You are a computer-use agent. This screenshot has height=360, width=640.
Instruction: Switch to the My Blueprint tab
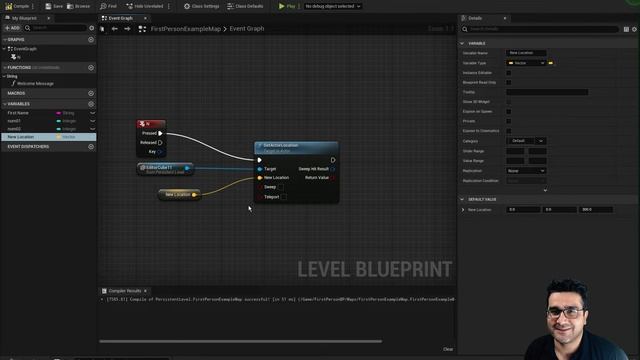24,18
